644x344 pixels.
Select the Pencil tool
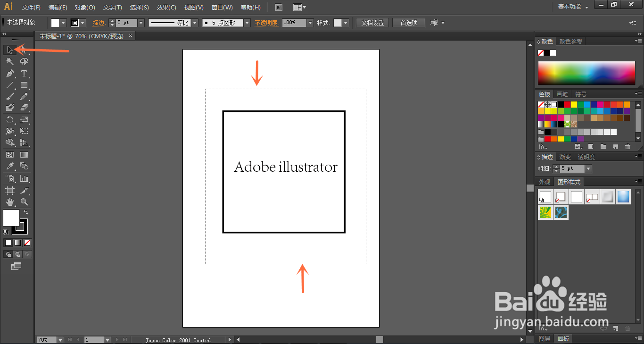[24, 97]
